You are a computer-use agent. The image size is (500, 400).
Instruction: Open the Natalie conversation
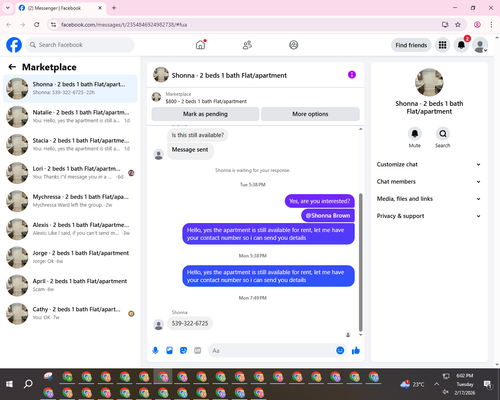tap(70, 117)
